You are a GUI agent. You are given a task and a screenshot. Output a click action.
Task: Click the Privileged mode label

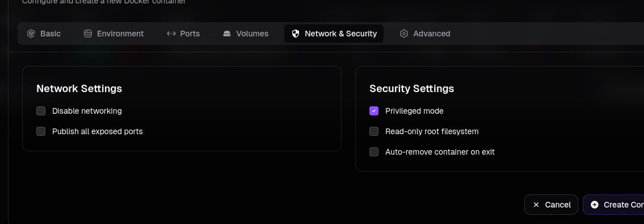pos(414,111)
